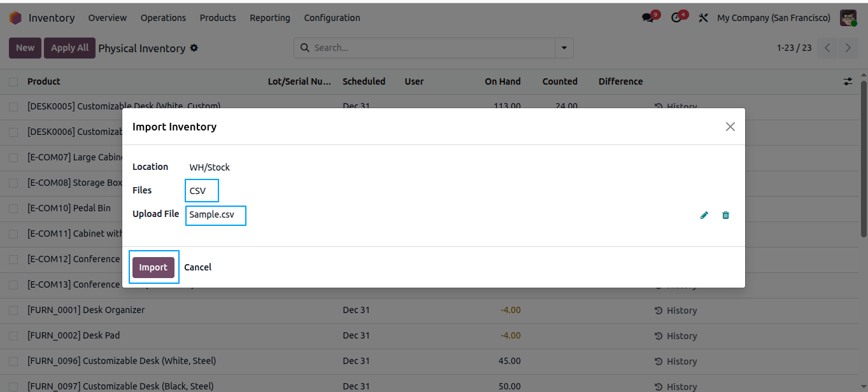Click the Physical Inventory gear icon
868x392 pixels.
[x=194, y=48]
